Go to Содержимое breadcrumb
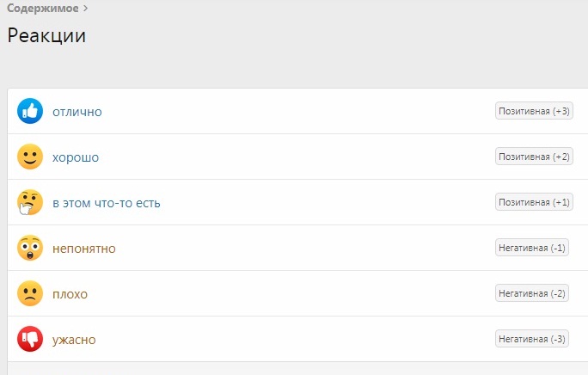588x375 pixels. click(43, 9)
